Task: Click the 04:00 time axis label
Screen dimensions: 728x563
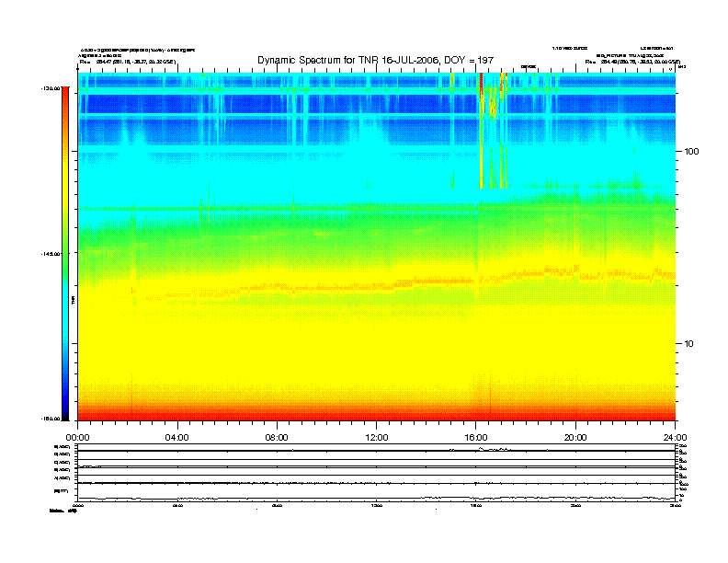Action: click(177, 438)
